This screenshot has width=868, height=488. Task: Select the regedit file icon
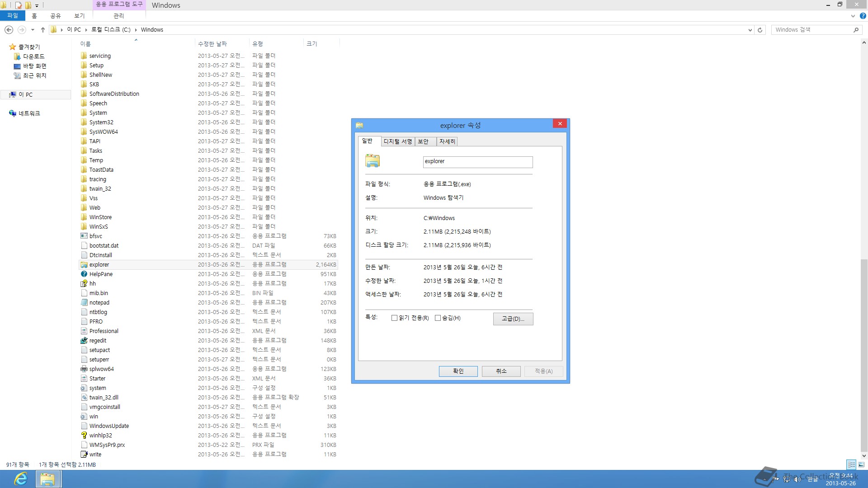(84, 341)
